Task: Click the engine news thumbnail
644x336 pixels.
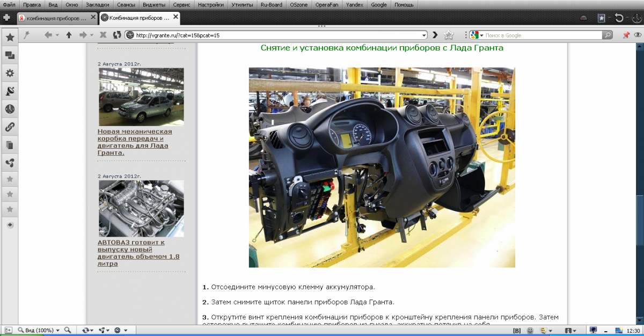Action: tap(141, 208)
